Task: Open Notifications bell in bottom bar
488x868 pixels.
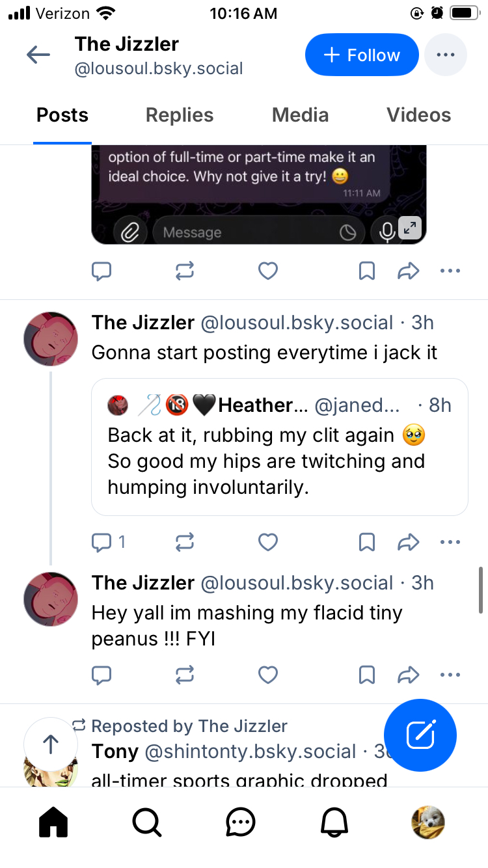Action: 334,822
